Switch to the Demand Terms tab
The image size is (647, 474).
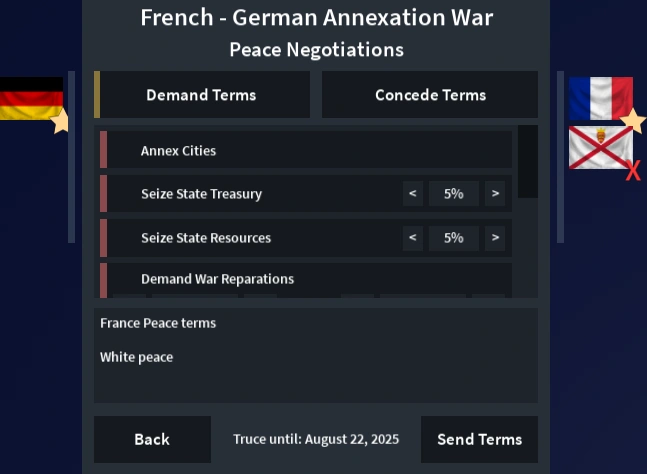coord(201,95)
